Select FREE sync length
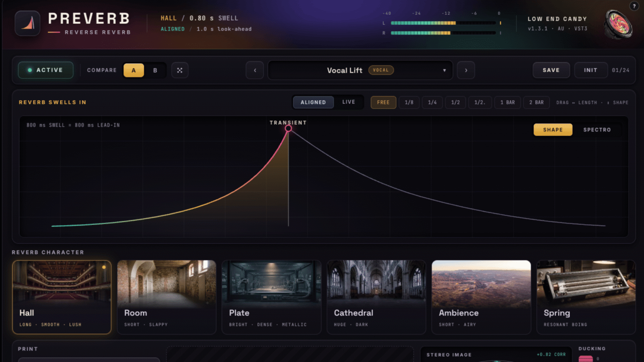 pyautogui.click(x=383, y=102)
